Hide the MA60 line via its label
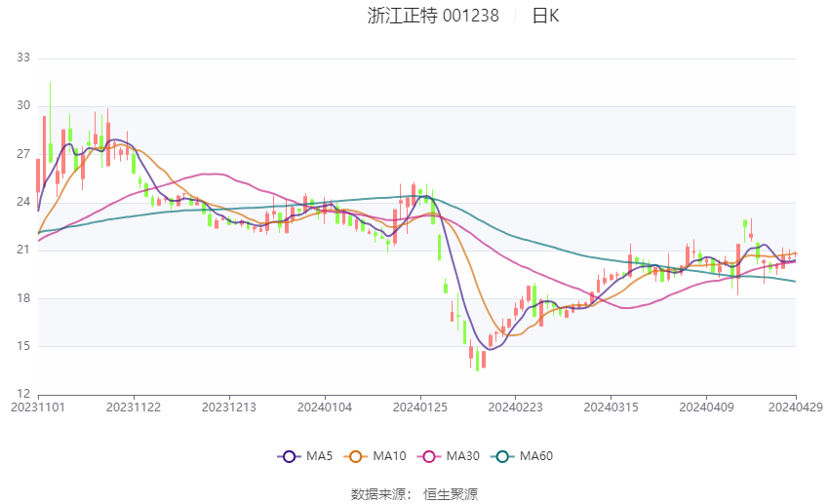The width and height of the screenshot is (829, 504). point(537,455)
